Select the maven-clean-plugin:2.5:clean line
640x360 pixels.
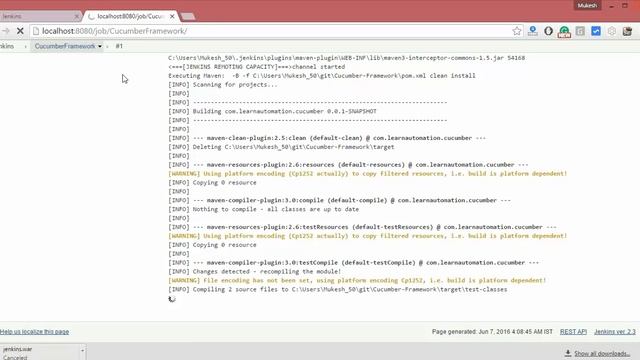coord(327,138)
